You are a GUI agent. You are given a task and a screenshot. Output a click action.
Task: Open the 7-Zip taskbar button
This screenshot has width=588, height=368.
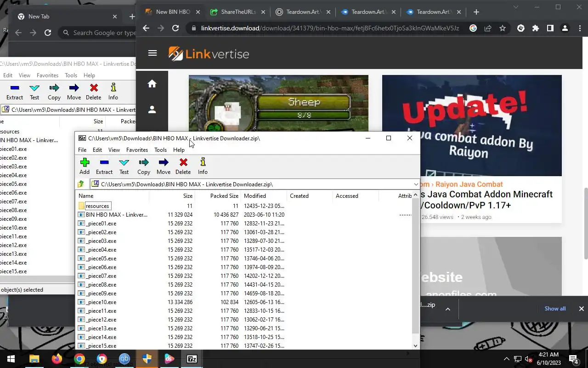coord(192,359)
